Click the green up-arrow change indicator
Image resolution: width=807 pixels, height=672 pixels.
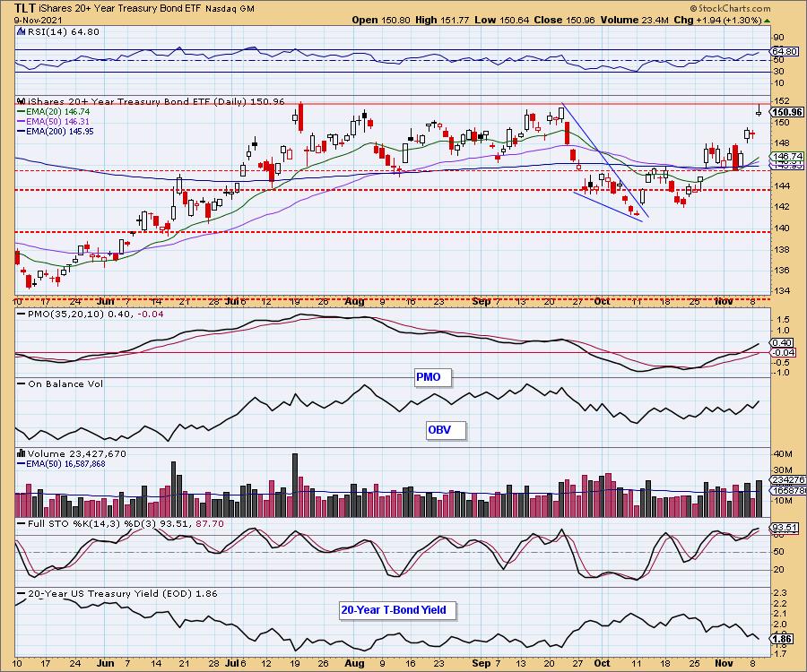point(767,21)
